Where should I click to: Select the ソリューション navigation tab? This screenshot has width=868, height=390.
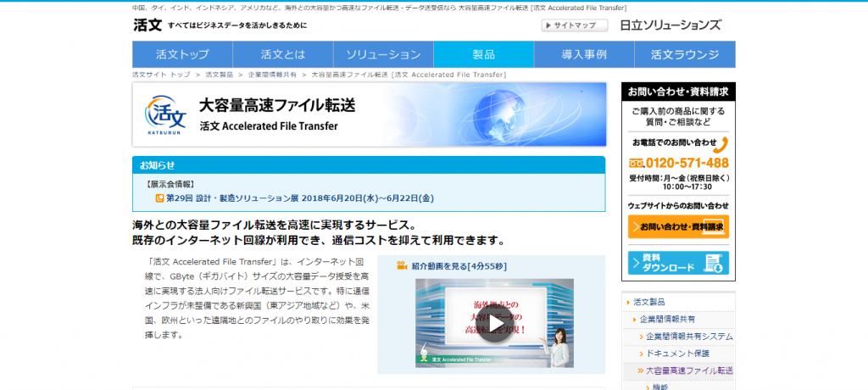point(384,54)
